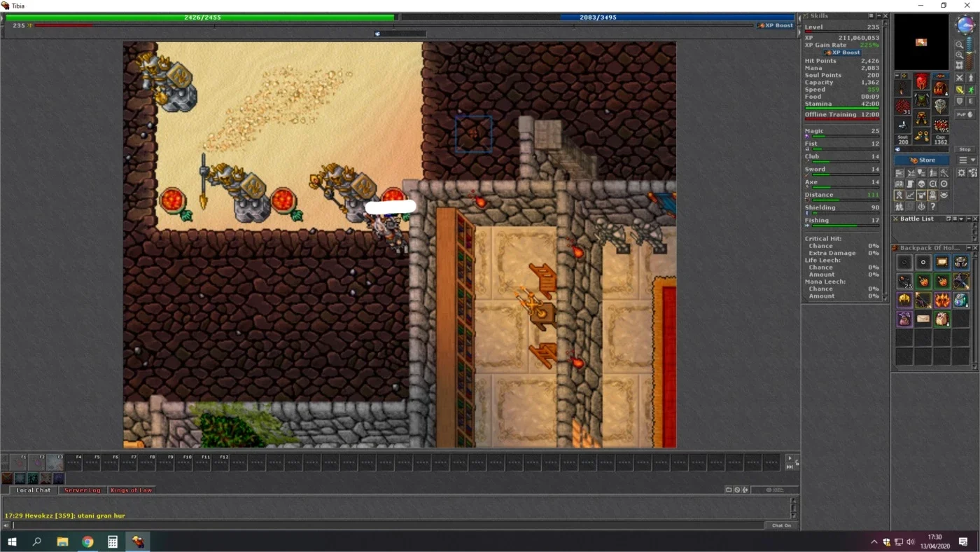Click the amulet equipment slot

[902, 88]
